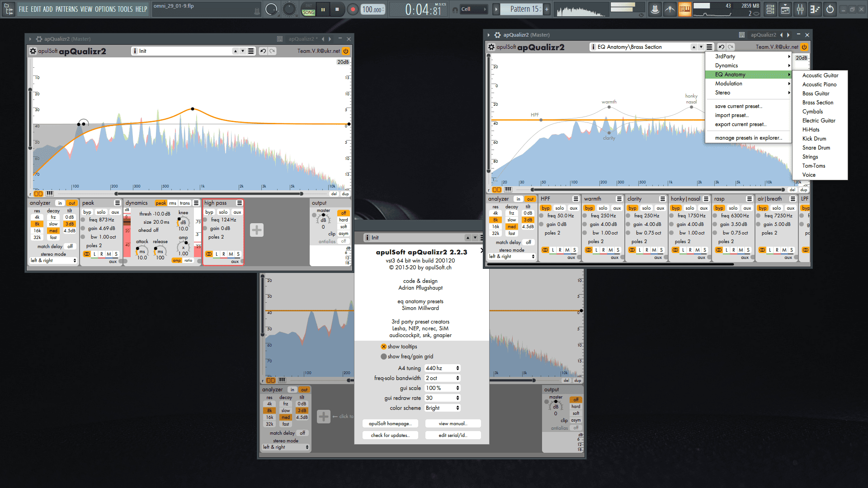This screenshot has height=488, width=868.
Task: Open the stereo mode dropdown in the left window
Action: click(53, 260)
